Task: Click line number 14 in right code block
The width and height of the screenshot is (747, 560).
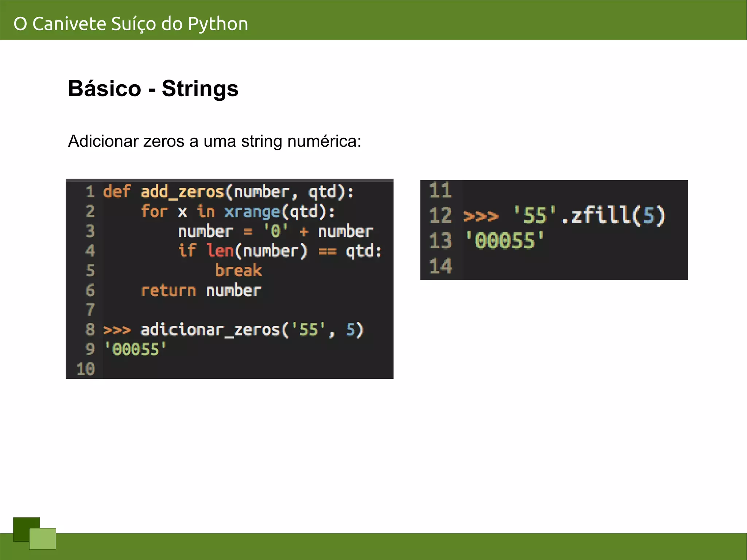Action: click(441, 266)
